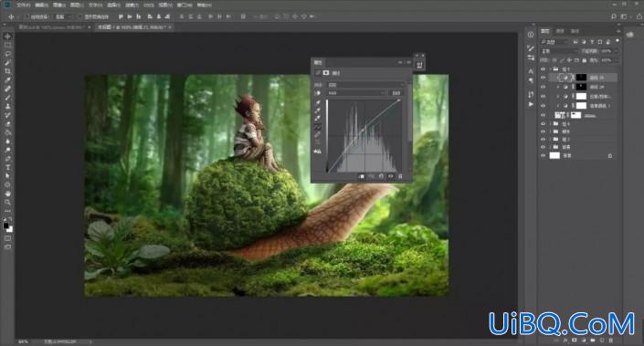Select the Eraser tool

[7, 123]
